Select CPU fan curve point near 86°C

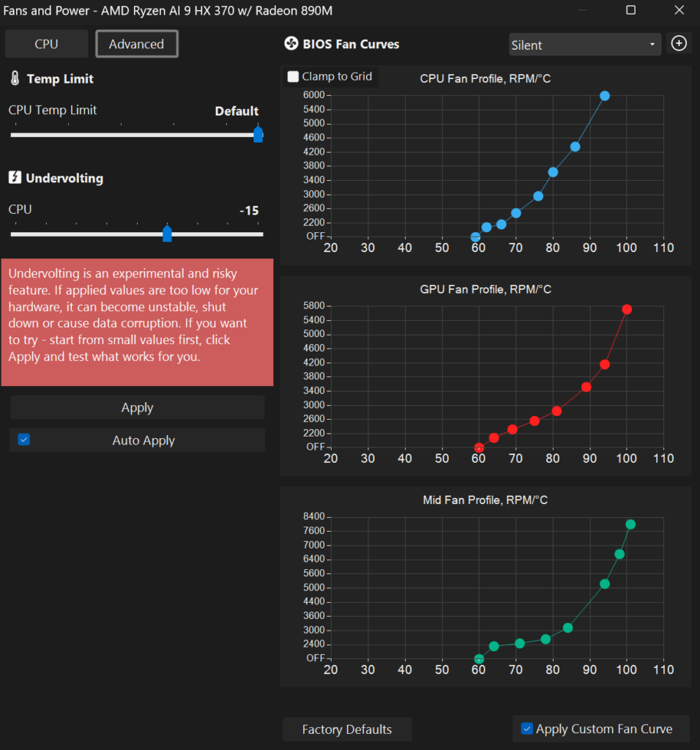point(576,146)
